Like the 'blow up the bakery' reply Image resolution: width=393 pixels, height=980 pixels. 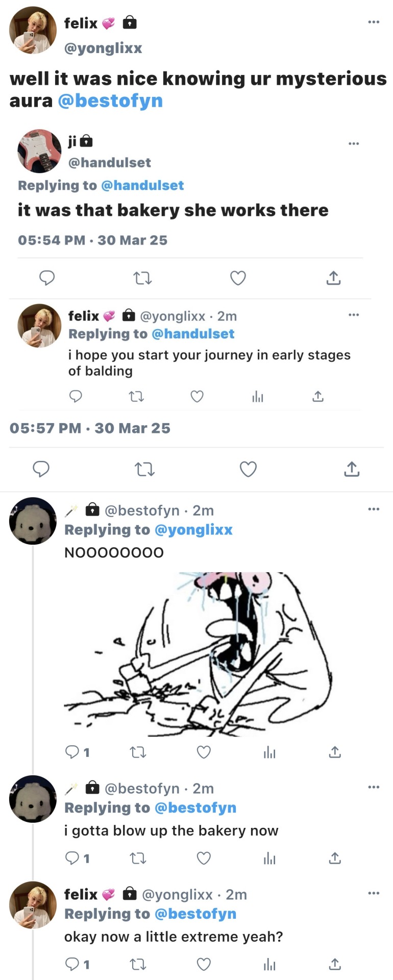[x=204, y=859]
